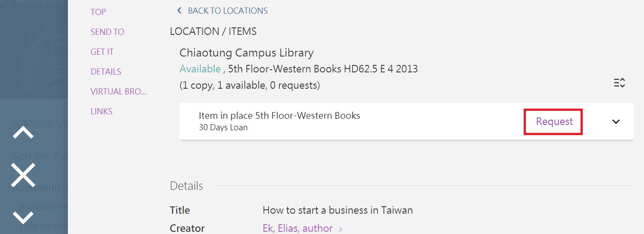This screenshot has width=644, height=234.
Task: Go back to locations
Action: pyautogui.click(x=223, y=11)
